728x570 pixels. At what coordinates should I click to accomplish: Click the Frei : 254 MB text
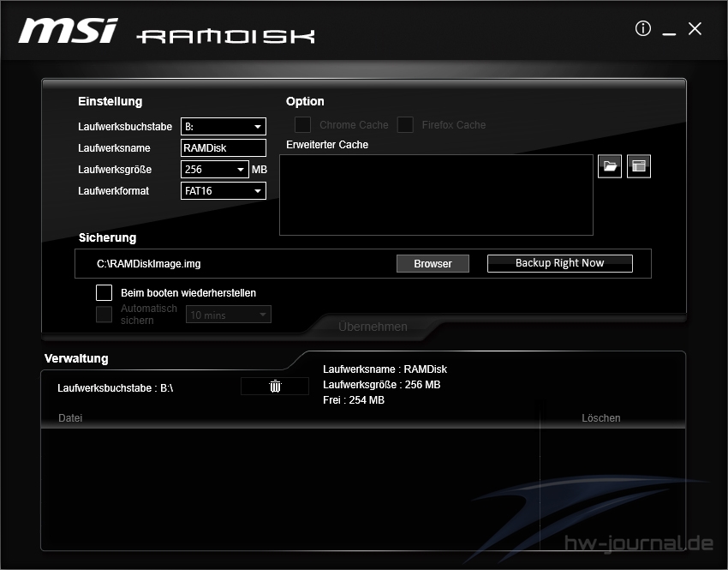click(354, 400)
